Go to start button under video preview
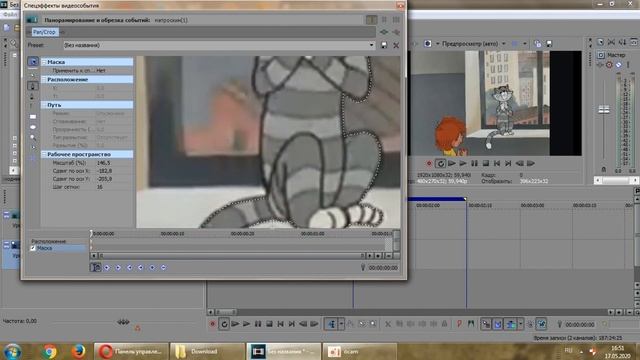Viewport: 640px width, 360px height. point(497,163)
